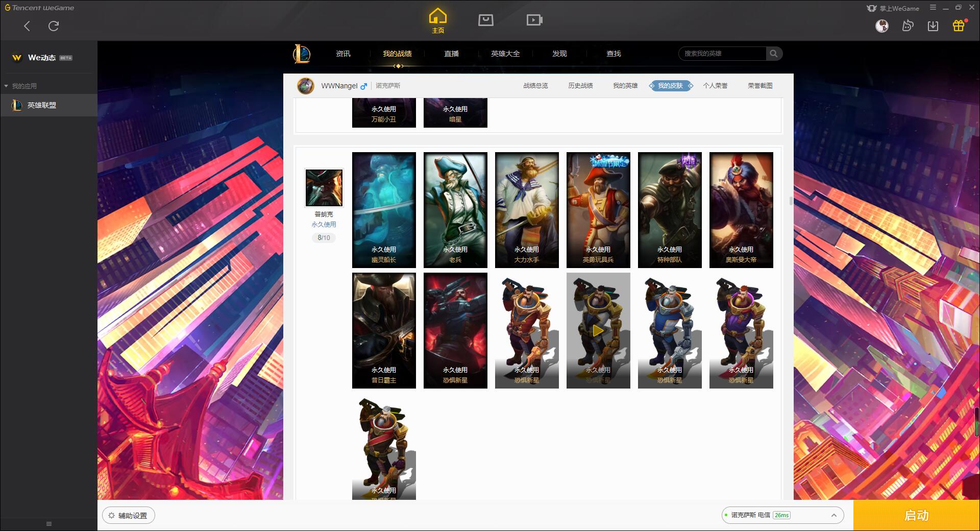
Task: Click the 26ms latency indicator
Action: (x=781, y=515)
